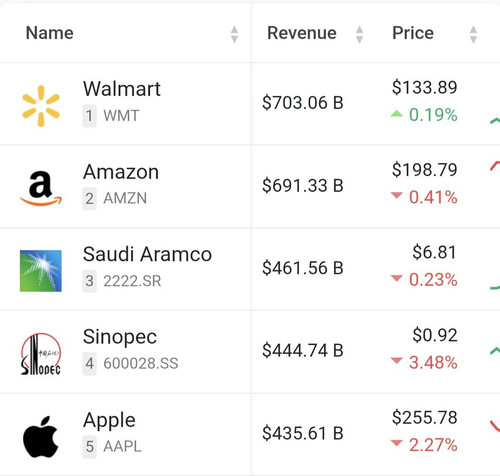The image size is (500, 476).
Task: Click Apple's $435.61 B revenue cell
Action: click(x=303, y=433)
